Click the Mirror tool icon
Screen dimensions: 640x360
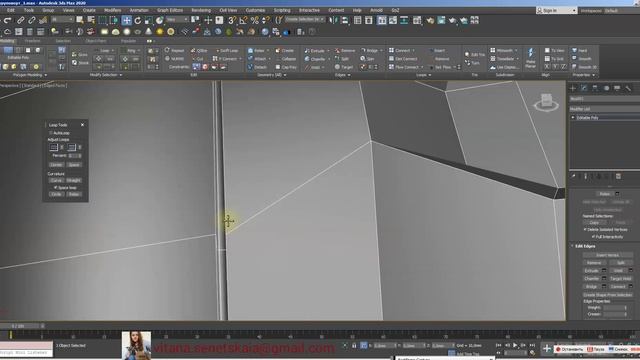(333, 20)
